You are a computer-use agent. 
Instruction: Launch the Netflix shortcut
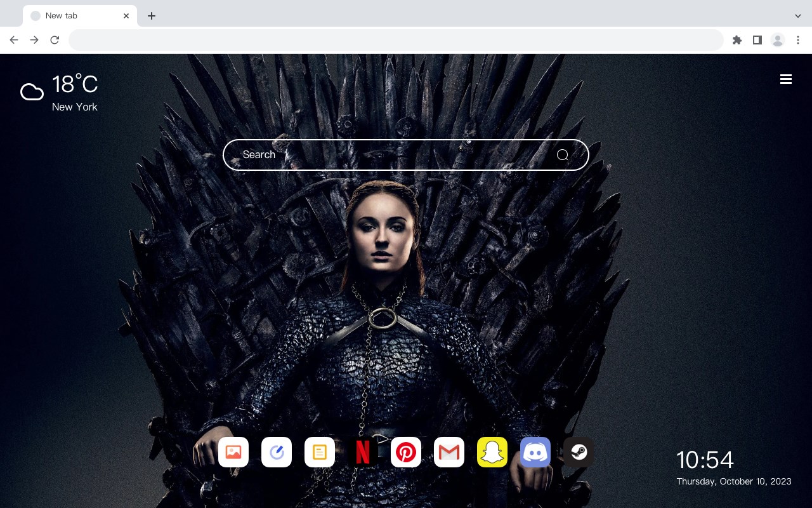(363, 452)
